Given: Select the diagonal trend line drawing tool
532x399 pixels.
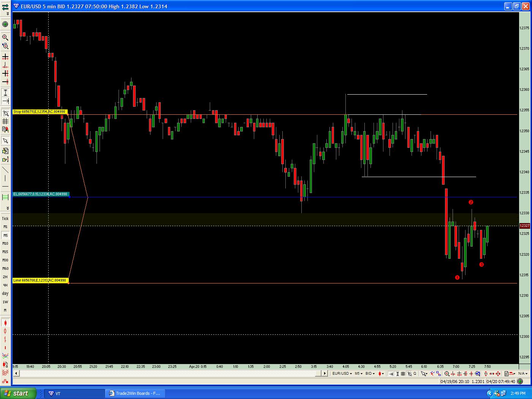Looking at the screenshot, I should pyautogui.click(x=5, y=169).
